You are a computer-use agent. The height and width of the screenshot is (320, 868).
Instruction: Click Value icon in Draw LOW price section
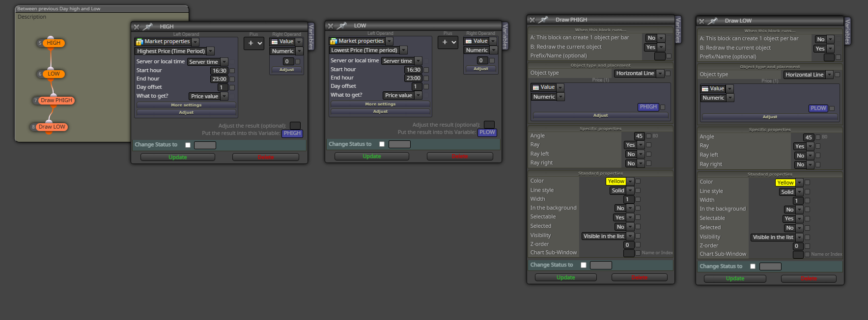(x=705, y=89)
